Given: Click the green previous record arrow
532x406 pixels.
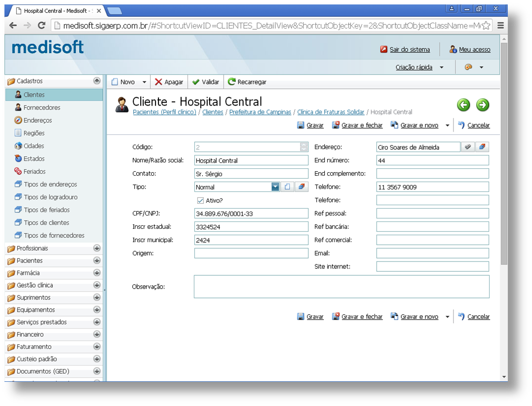Looking at the screenshot, I should tap(463, 105).
